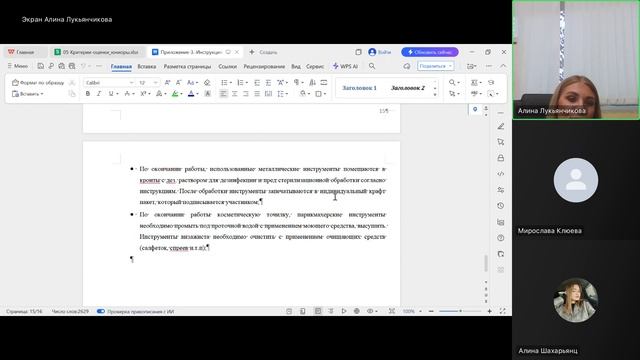The image size is (640, 360).
Task: Create a new tab with Создать
Action: (263, 52)
